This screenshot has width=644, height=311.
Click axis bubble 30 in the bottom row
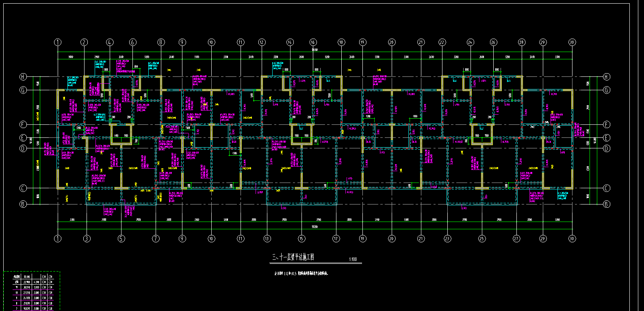point(572,239)
